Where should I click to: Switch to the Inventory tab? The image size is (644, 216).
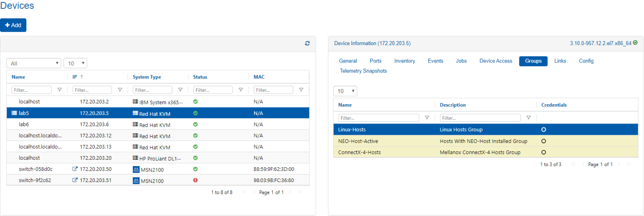coord(404,61)
